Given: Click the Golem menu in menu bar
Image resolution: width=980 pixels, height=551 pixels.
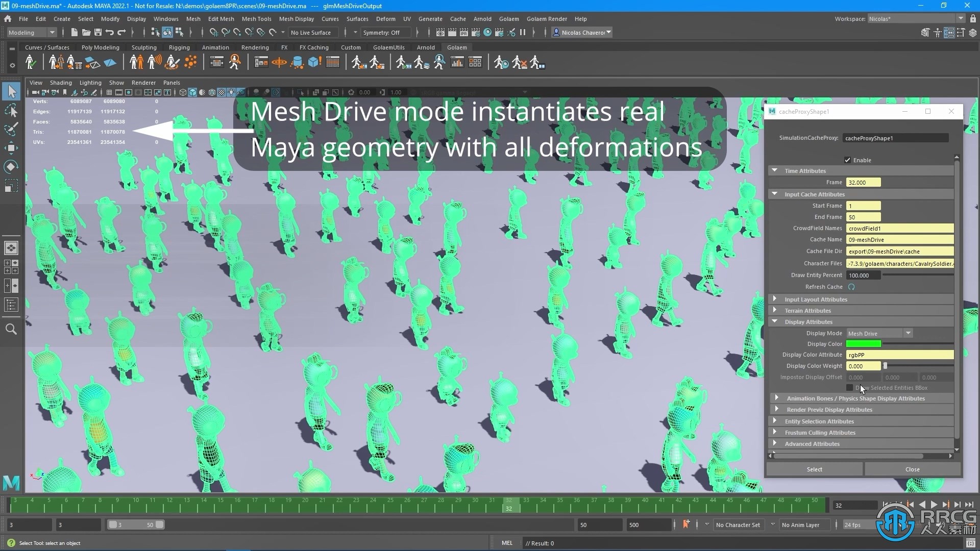Looking at the screenshot, I should pos(508,18).
